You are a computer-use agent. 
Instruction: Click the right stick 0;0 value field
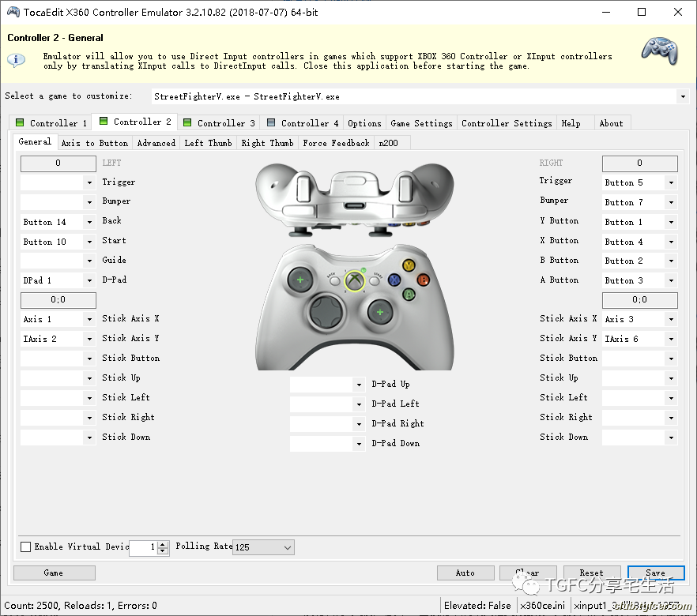click(x=639, y=300)
